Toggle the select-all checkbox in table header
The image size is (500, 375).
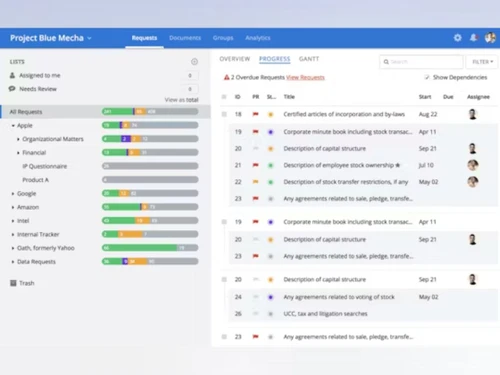coord(224,97)
